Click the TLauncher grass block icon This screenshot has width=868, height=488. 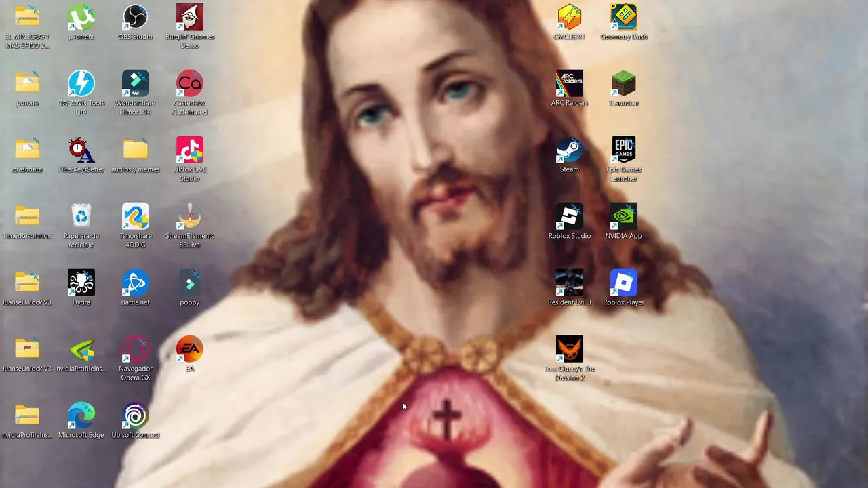[x=624, y=84]
